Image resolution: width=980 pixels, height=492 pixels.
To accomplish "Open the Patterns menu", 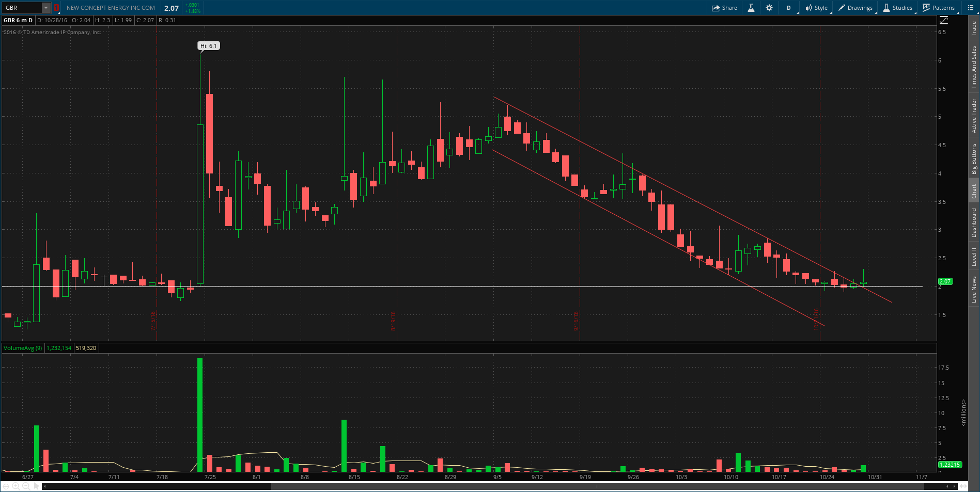I will point(939,8).
